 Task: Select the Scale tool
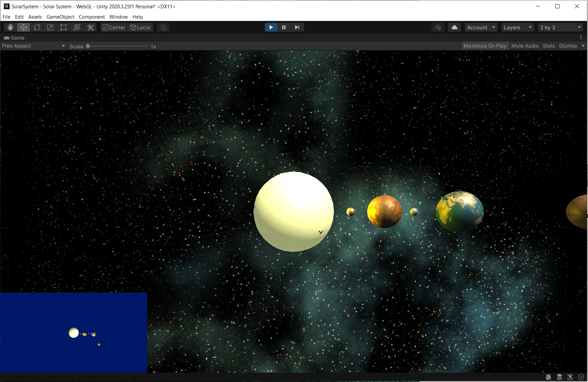click(50, 27)
